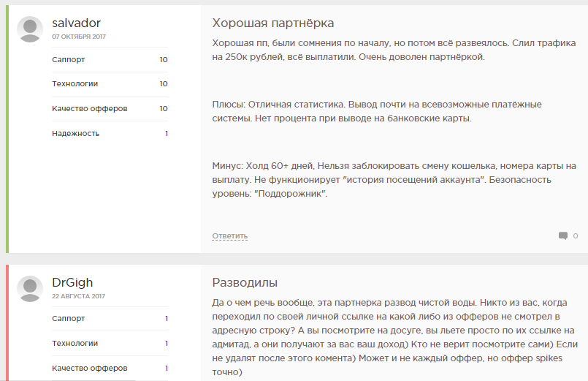Click salvador's Надежность rating row
This screenshot has height=381, width=588.
[x=110, y=133]
